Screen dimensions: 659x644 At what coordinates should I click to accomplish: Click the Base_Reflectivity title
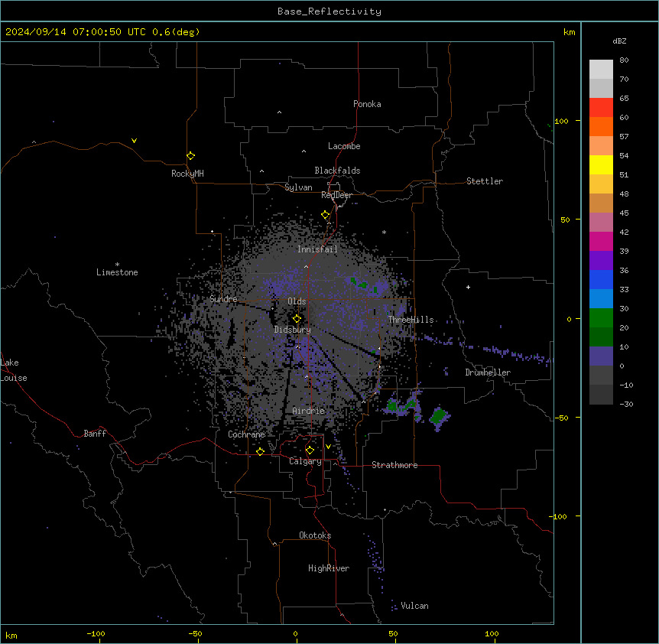pyautogui.click(x=329, y=11)
